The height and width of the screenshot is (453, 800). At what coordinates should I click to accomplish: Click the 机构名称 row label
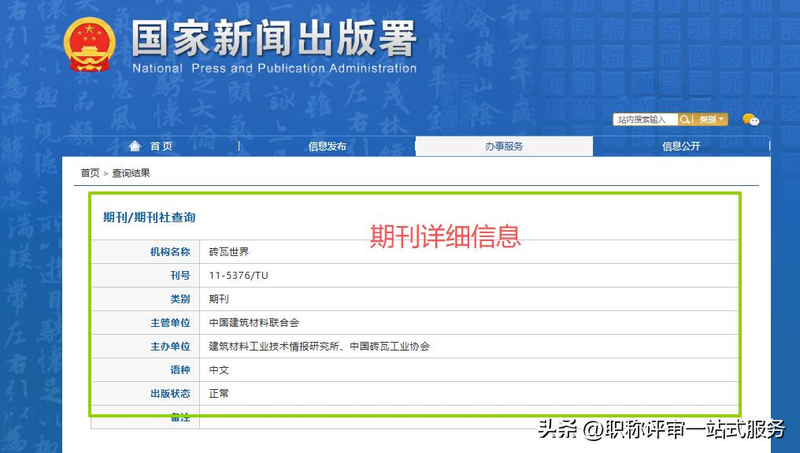[170, 251]
